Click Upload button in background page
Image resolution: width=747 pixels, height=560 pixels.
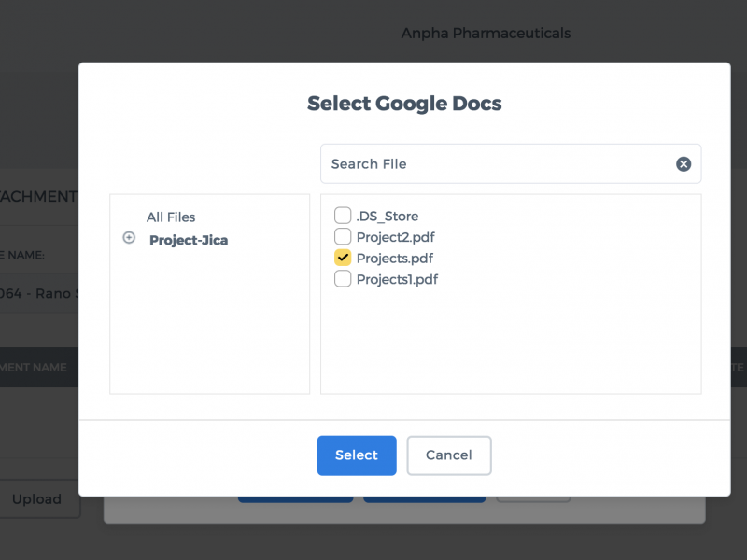(37, 499)
